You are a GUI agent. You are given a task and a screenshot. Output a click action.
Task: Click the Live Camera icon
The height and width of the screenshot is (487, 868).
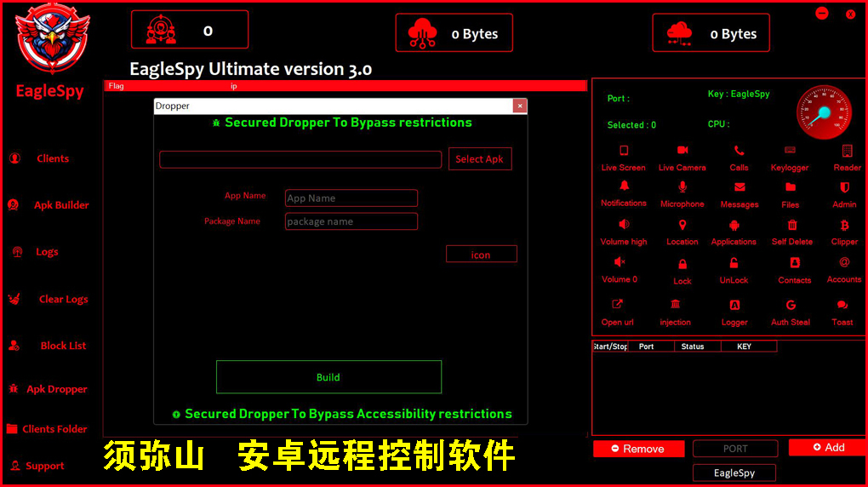click(x=682, y=150)
